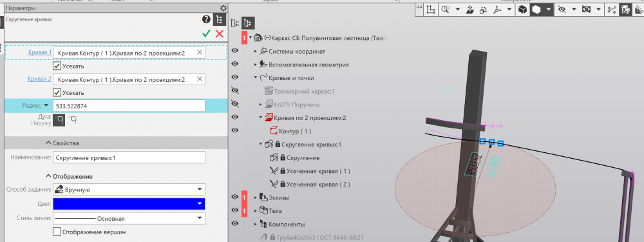This screenshot has width=644, height=242.
Task: Switch the tree to the highlighted structure view icon
Action: pos(248,23)
